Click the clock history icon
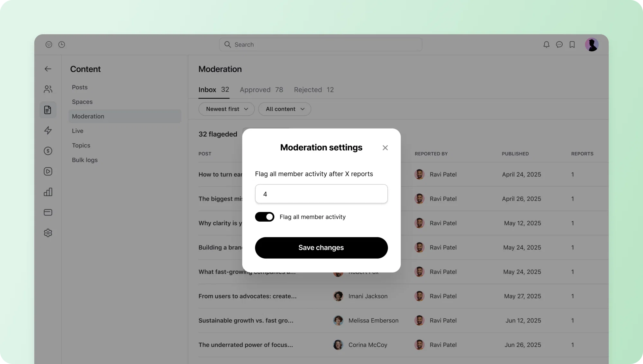The width and height of the screenshot is (643, 364). pyautogui.click(x=62, y=45)
